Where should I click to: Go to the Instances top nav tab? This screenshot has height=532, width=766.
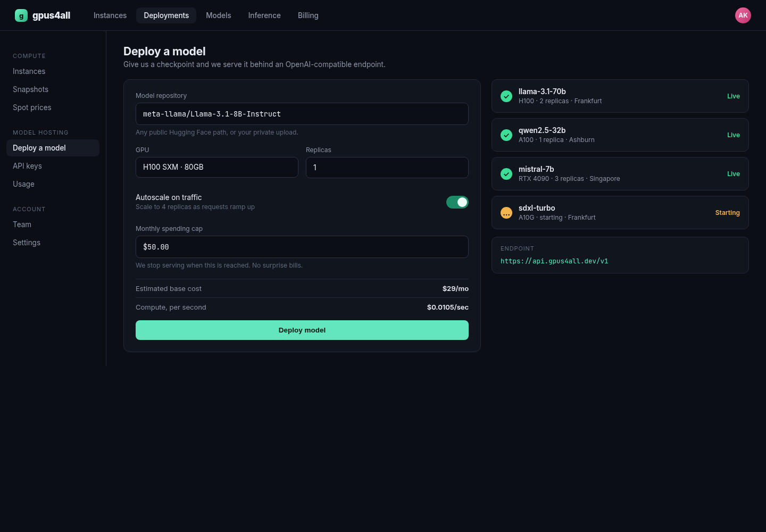pos(110,15)
